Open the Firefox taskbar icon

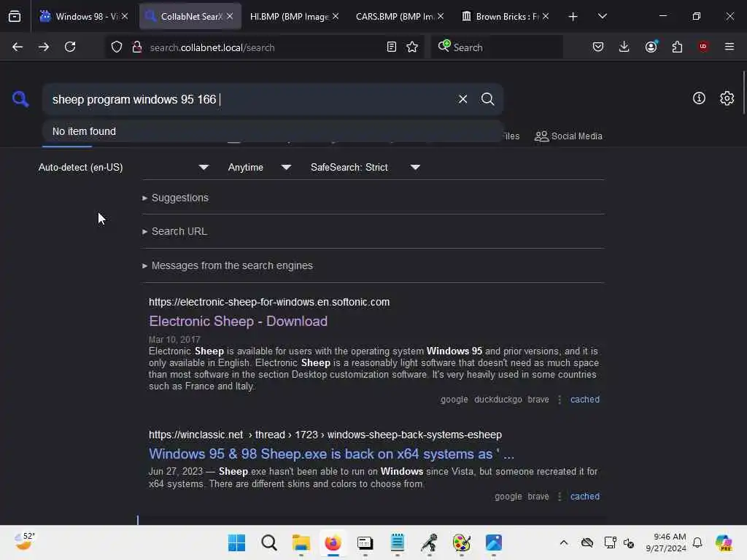[x=333, y=542]
